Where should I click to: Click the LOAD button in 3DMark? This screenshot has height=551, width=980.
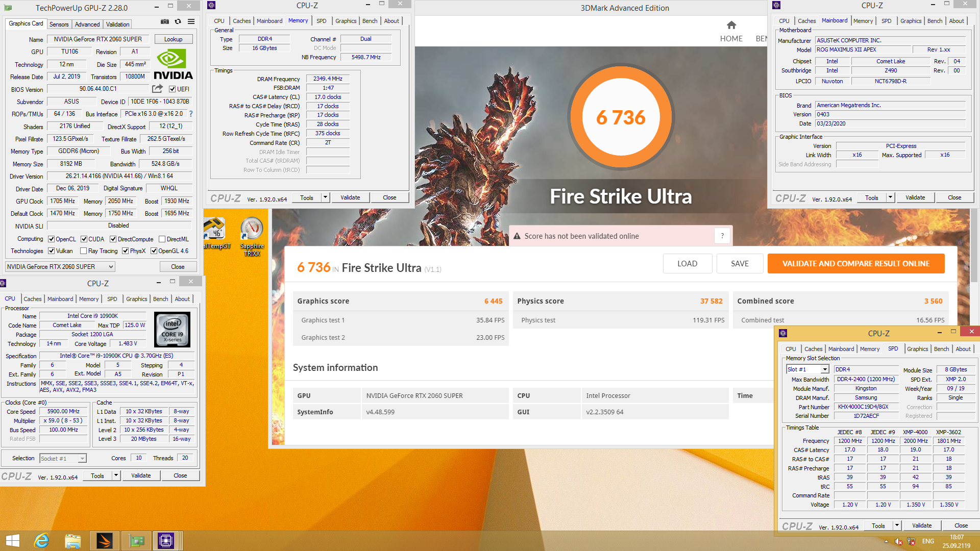coord(687,264)
